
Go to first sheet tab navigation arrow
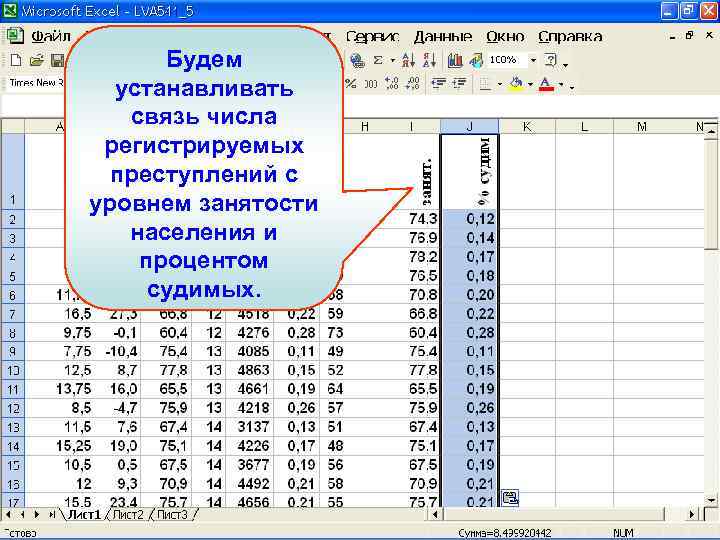pyautogui.click(x=8, y=515)
